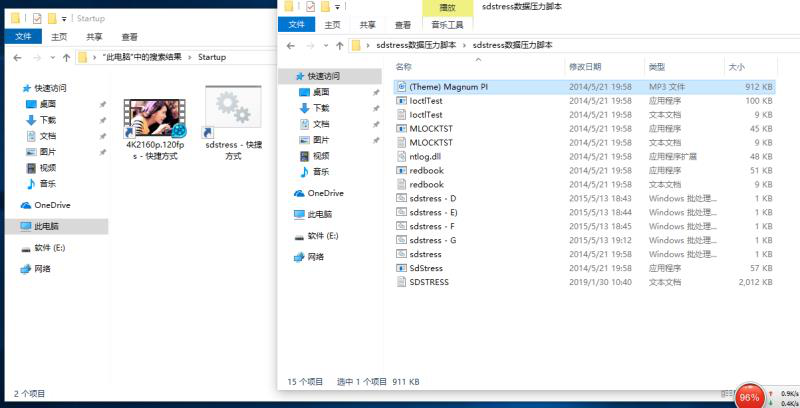Viewport: 800px width, 408px height.
Task: Open recent locations dropdown in Startup window
Action: [53, 58]
